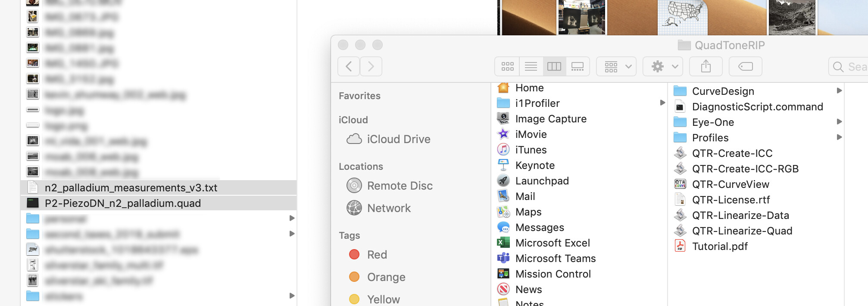
Task: Select the QTR-Create-ICC-RGB droplet
Action: coord(745,169)
